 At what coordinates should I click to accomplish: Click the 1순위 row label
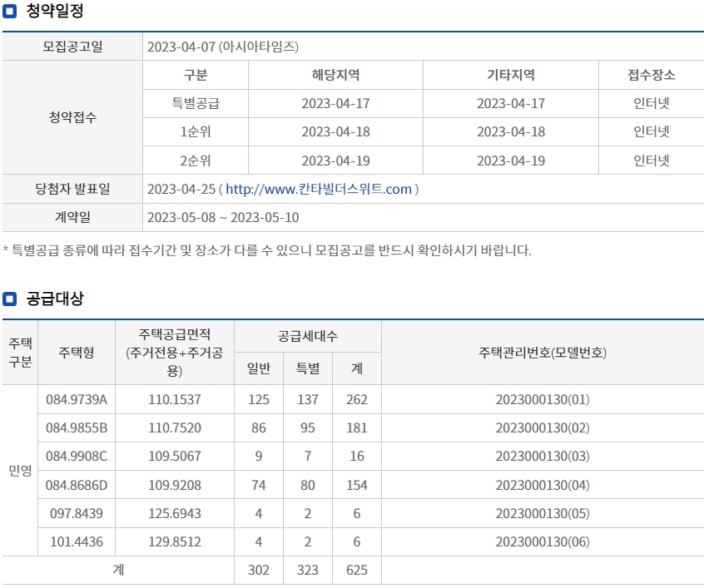coord(196,131)
